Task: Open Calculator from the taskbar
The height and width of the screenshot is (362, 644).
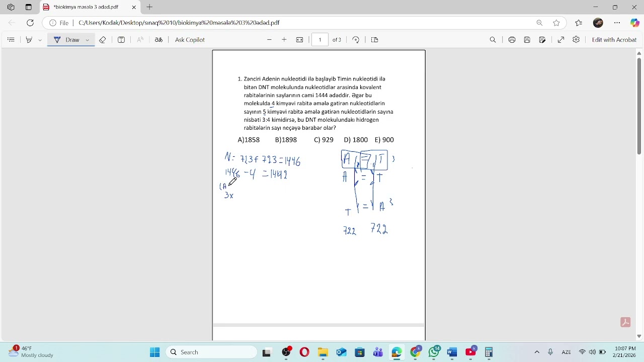Action: coord(489,352)
